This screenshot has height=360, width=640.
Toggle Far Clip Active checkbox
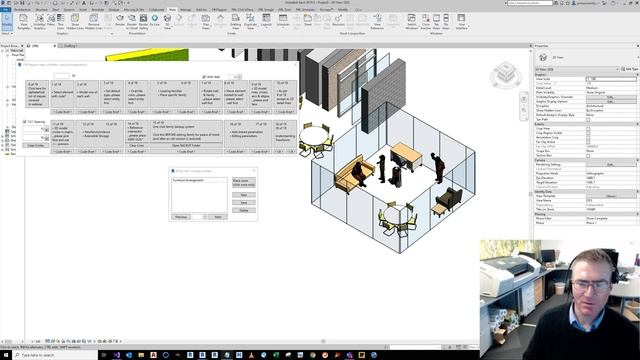588,142
